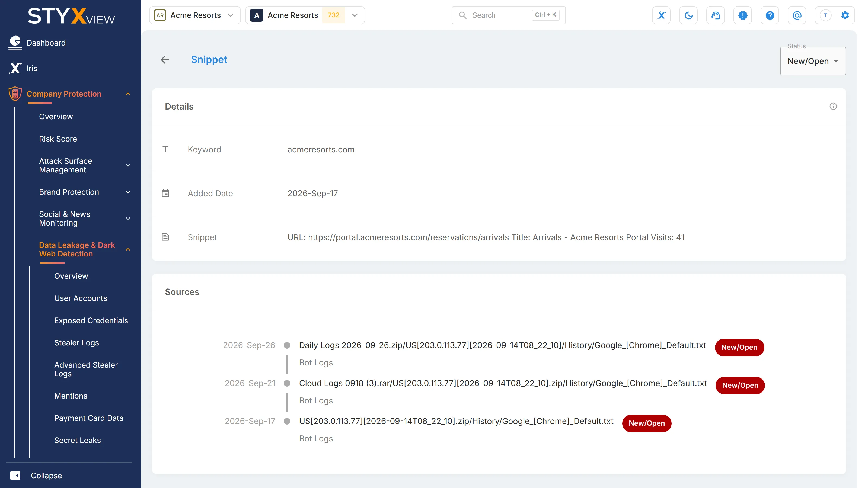
Task: Open User Accounts menu item
Action: pos(81,298)
